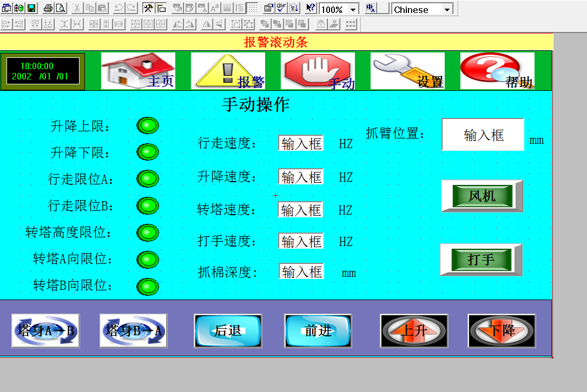Image resolution: width=587 pixels, height=392 pixels.
Task: Open the 100% zoom dropdown
Action: pyautogui.click(x=353, y=10)
